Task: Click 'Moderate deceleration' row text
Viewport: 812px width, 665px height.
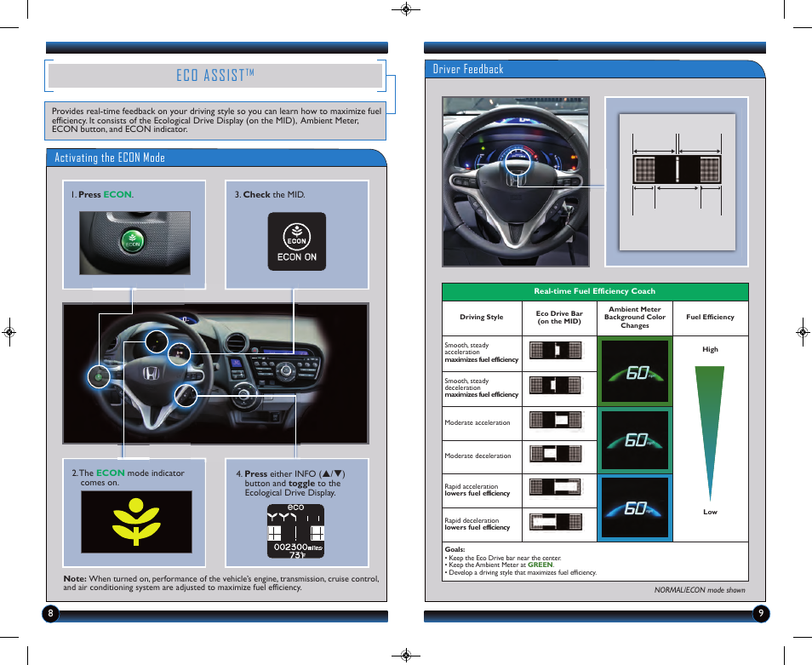Action: pos(477,456)
